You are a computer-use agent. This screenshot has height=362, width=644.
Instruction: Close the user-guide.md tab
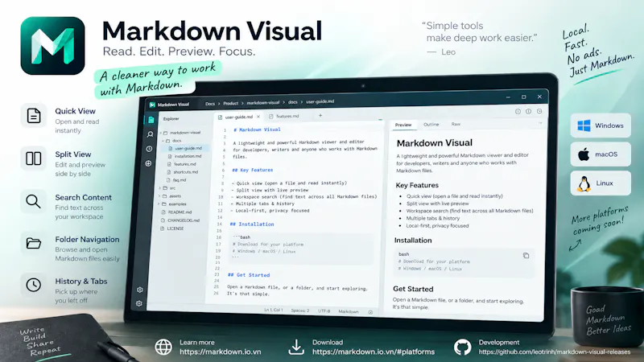(x=258, y=117)
